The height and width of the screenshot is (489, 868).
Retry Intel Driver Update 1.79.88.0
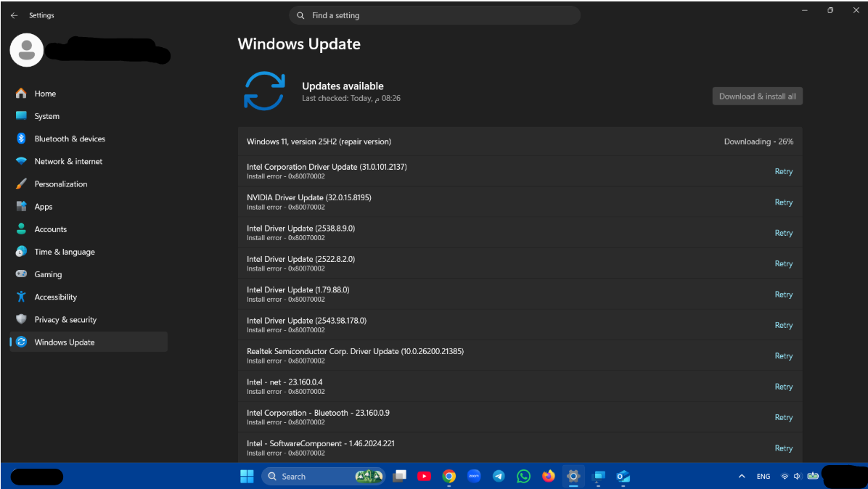(x=783, y=295)
